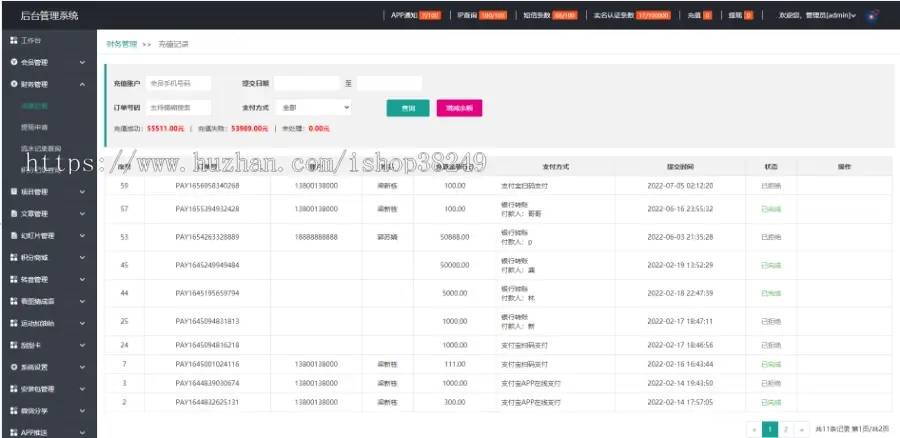Click the 系统设置 gear icon
This screenshot has height=438, width=900.
coord(13,367)
